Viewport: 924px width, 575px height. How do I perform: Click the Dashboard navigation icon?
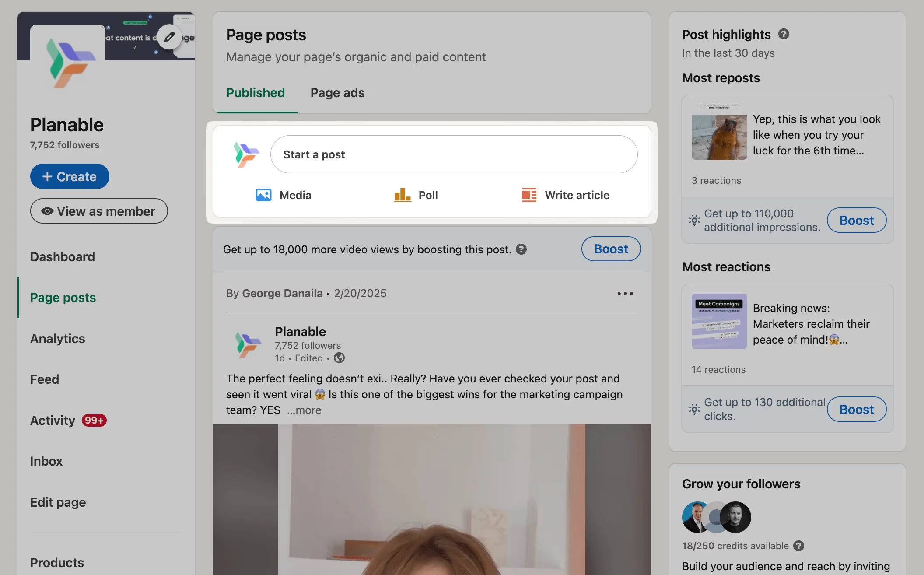(x=62, y=257)
